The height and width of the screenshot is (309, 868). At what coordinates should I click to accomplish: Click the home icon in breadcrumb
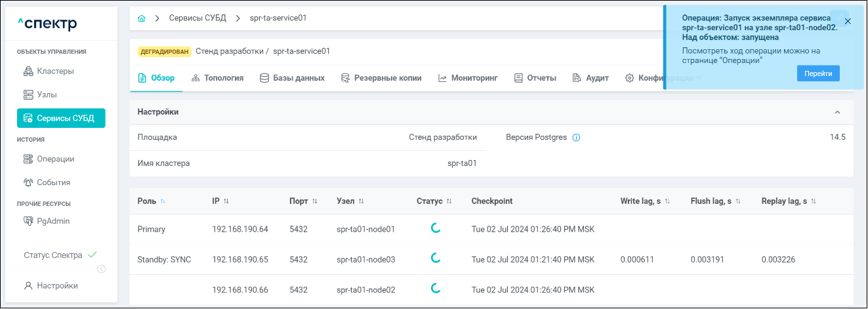click(x=142, y=18)
